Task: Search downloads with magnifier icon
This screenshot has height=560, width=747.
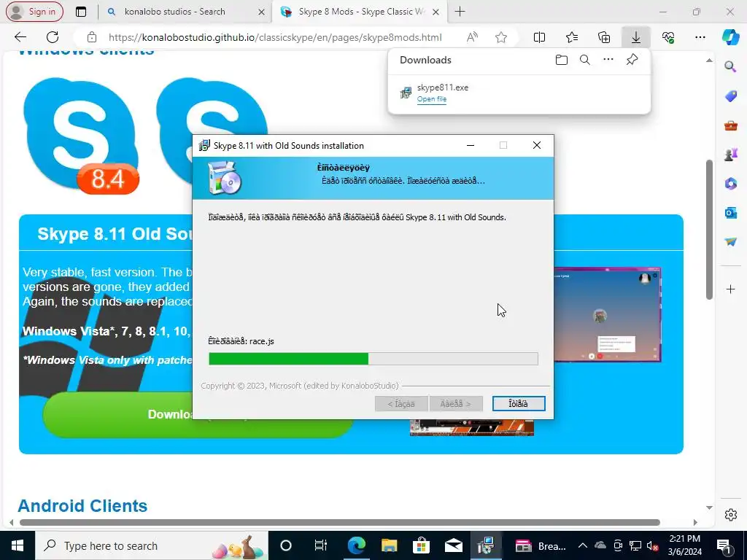Action: point(584,60)
